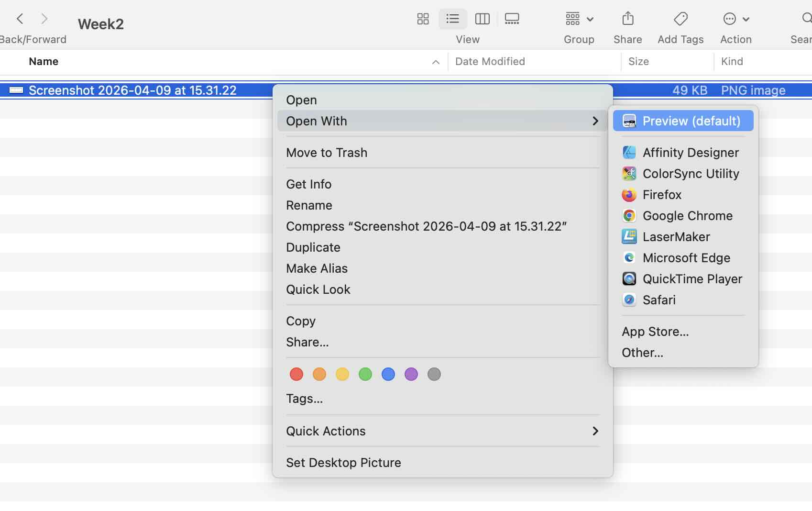Switch to gallery view layout
This screenshot has height=511, width=812.
[x=512, y=19]
